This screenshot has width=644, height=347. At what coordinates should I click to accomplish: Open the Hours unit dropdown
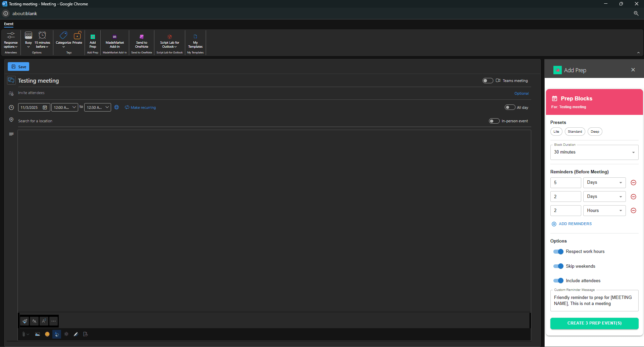pos(604,211)
